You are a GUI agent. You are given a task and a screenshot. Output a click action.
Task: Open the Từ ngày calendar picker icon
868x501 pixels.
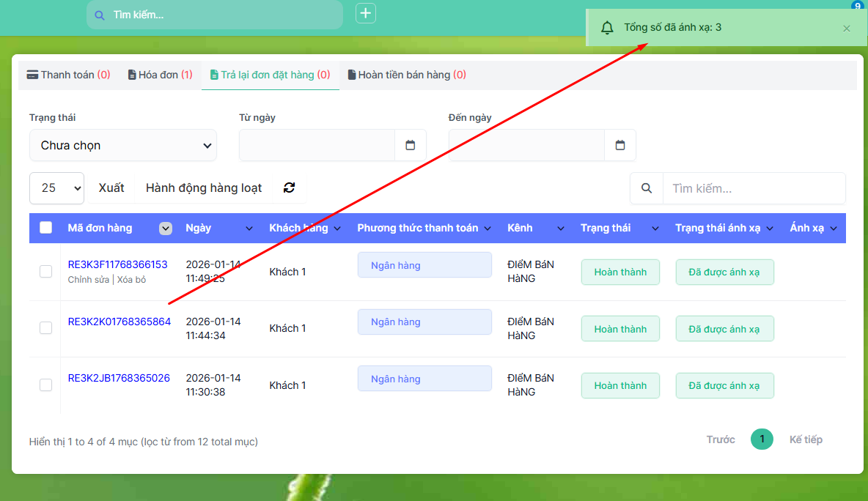411,145
